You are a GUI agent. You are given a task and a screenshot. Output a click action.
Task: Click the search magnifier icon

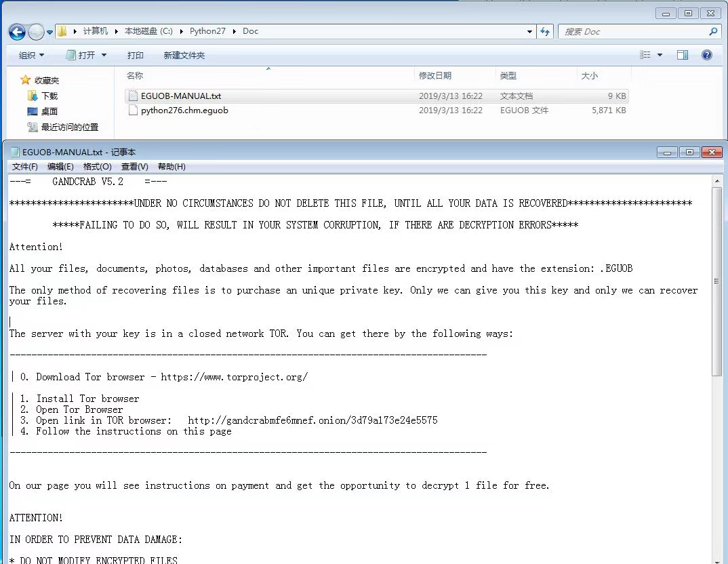(713, 32)
